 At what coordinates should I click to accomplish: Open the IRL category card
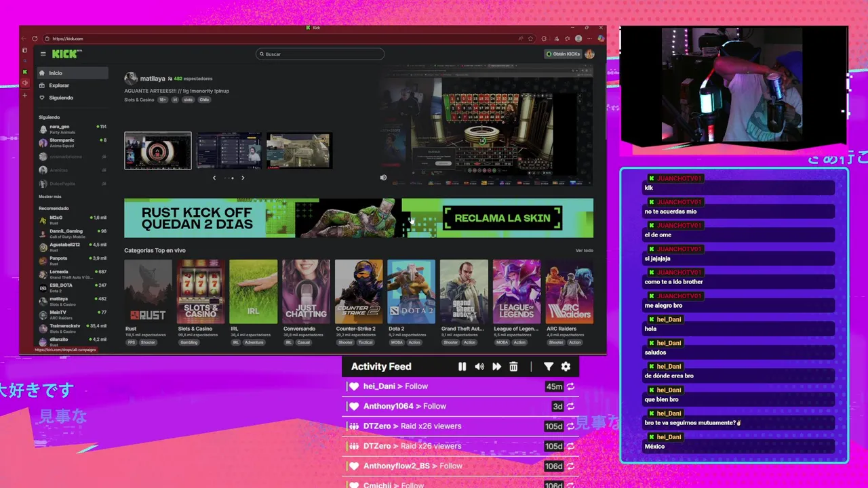tap(253, 291)
